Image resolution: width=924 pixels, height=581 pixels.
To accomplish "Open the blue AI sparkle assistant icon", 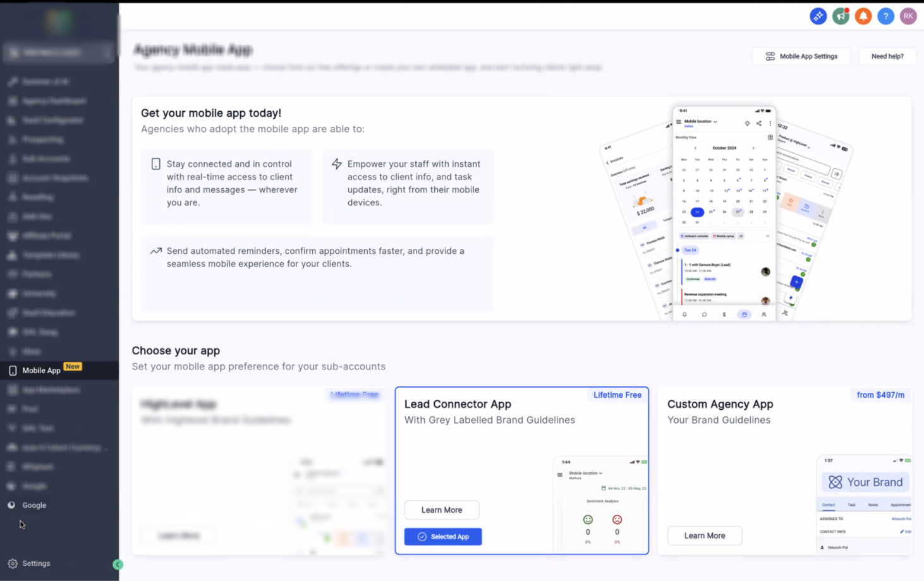I will coord(818,16).
